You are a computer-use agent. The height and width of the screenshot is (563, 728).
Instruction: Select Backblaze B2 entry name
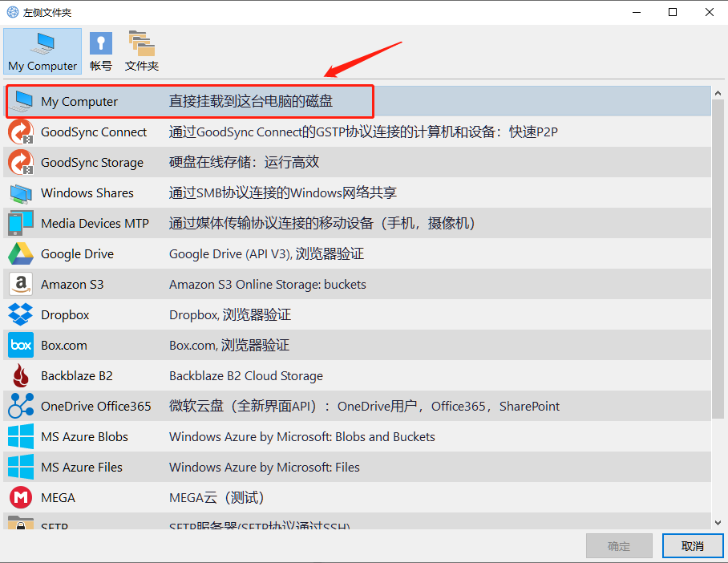click(x=77, y=375)
